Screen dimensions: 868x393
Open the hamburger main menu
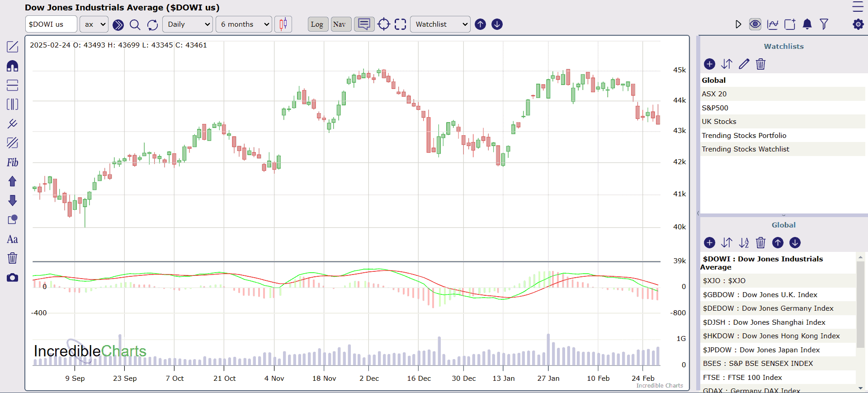click(x=858, y=6)
